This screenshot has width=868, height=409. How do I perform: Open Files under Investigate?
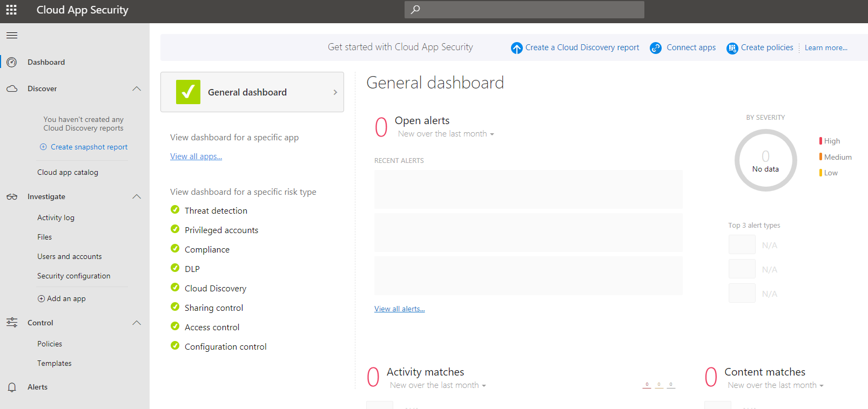44,237
